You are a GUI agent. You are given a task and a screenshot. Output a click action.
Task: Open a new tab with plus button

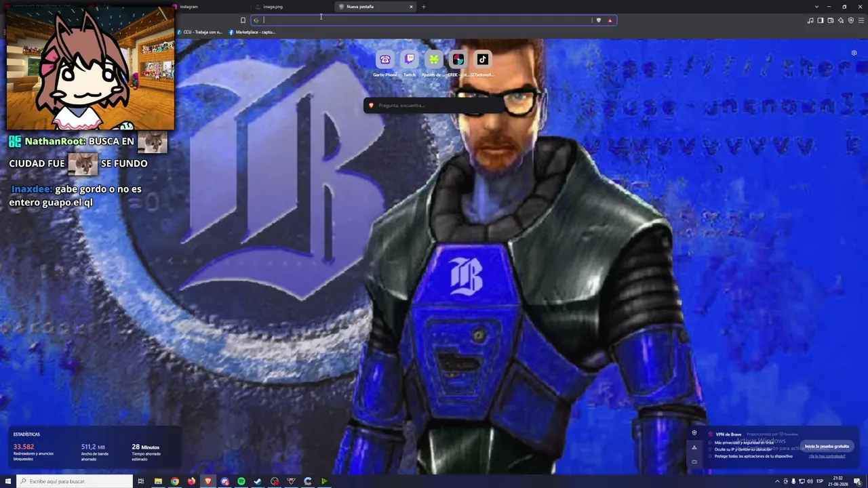coord(424,7)
